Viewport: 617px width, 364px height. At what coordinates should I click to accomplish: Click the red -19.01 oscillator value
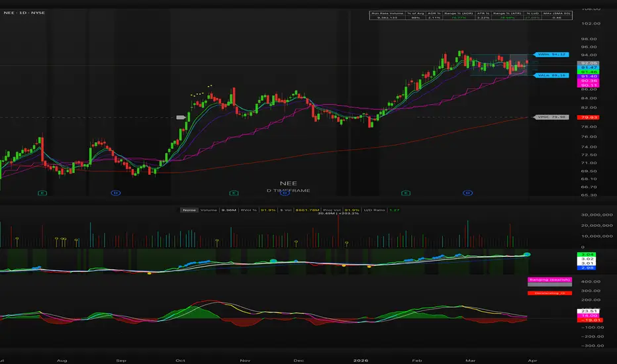[x=589, y=320]
